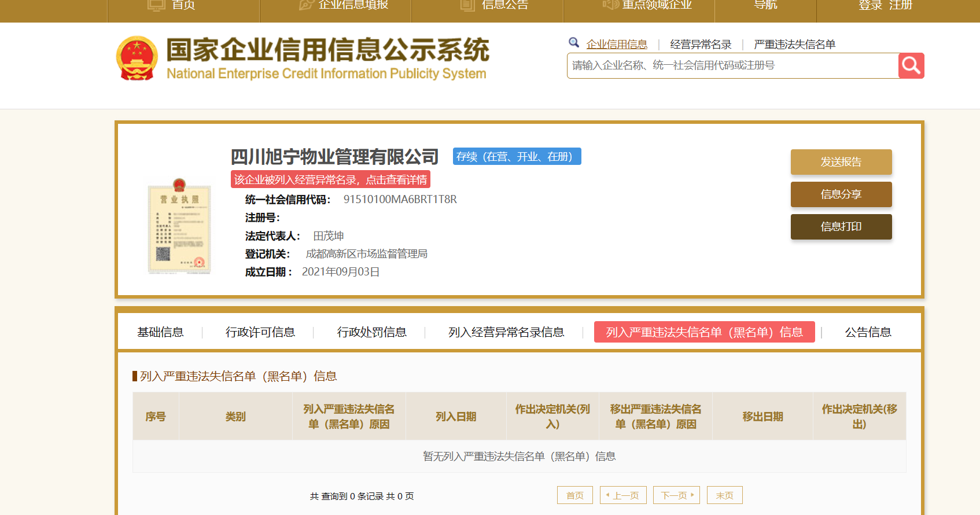Open 信息公告 in top navigation

[x=505, y=5]
